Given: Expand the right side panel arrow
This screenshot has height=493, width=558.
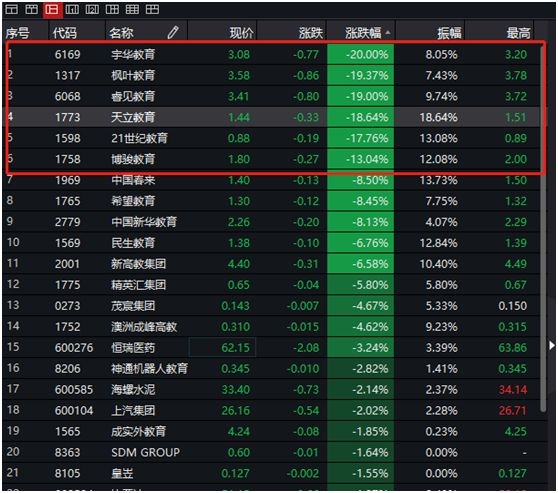Looking at the screenshot, I should (551, 346).
